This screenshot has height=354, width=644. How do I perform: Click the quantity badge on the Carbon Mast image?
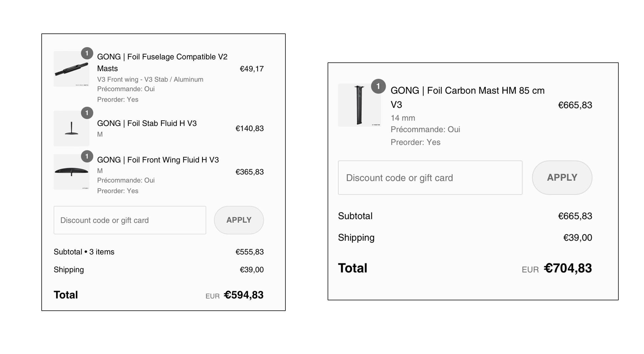(378, 86)
